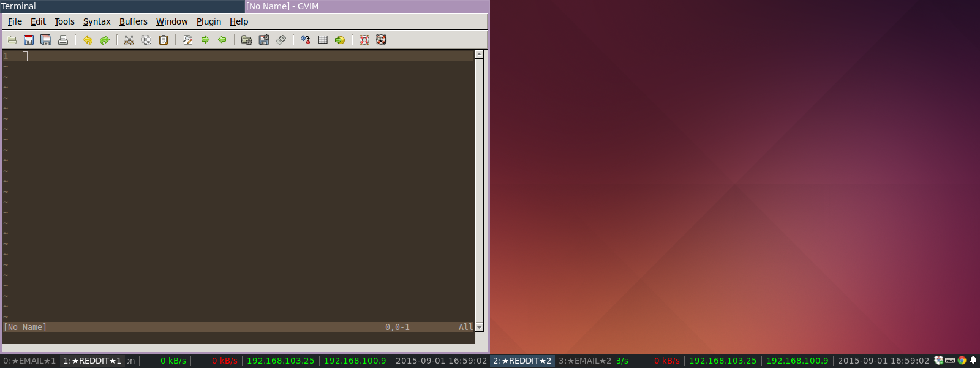Select the [No Name] - GVIM title tab
Screen dimensions: 980x368
367,6
